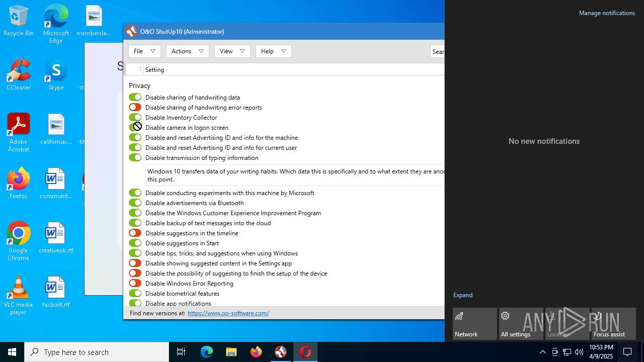Open Skype desktop shortcut

[x=56, y=75]
